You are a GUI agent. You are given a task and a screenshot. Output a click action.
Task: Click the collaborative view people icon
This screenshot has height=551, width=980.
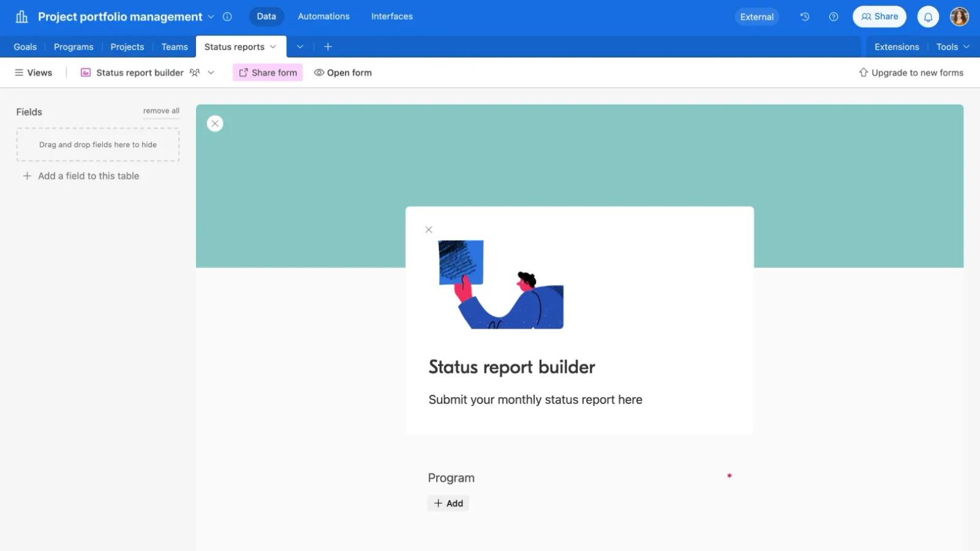[x=195, y=72]
